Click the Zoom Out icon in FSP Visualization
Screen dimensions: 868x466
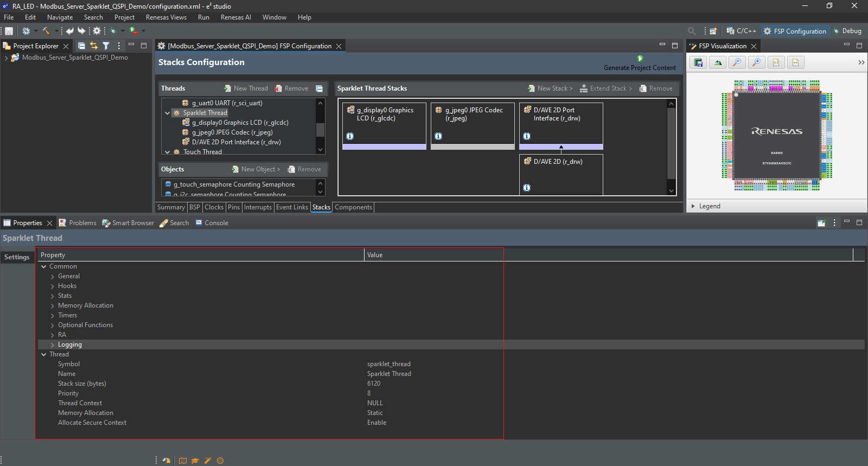coord(737,62)
